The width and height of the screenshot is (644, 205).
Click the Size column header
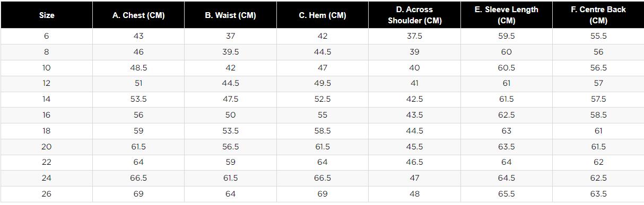point(47,15)
